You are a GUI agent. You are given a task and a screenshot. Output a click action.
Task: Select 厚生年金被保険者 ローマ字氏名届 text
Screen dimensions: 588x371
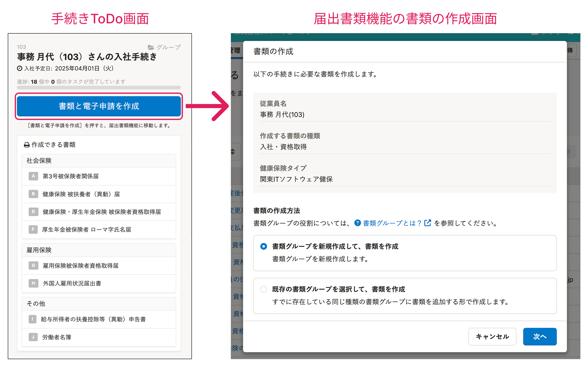pyautogui.click(x=87, y=229)
